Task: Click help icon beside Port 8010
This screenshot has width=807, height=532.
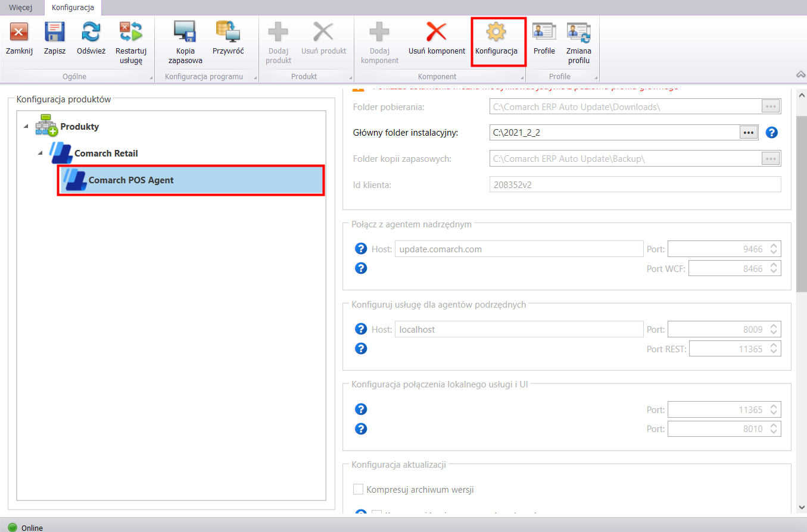Action: 360,428
